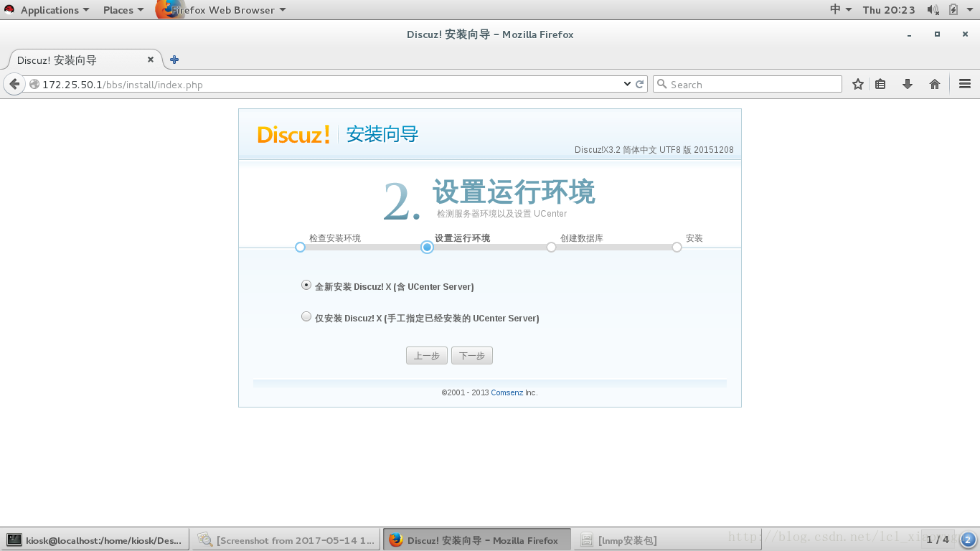The width and height of the screenshot is (980, 551).
Task: Switch to the Screenshot from 2017-05-14 taskbar item
Action: tap(287, 540)
